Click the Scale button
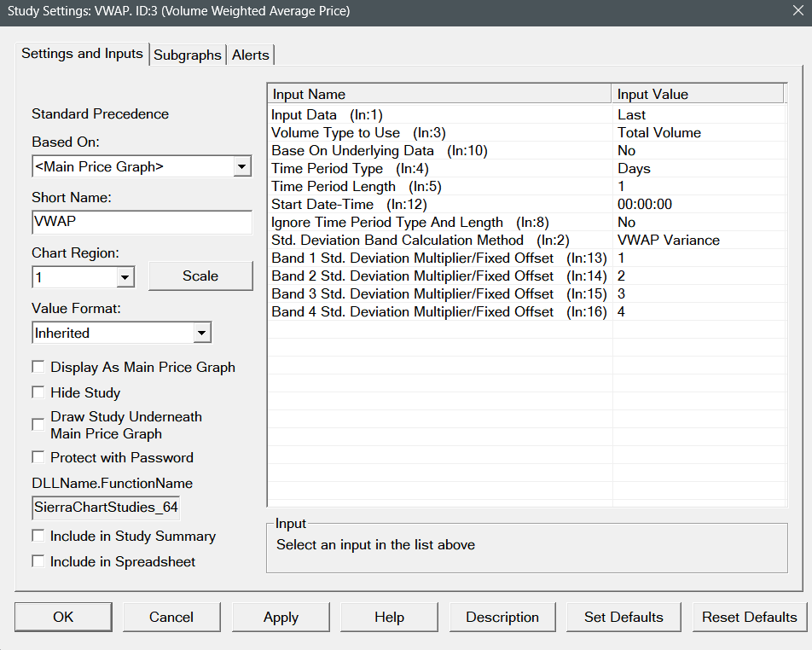The width and height of the screenshot is (812, 650). [x=200, y=276]
